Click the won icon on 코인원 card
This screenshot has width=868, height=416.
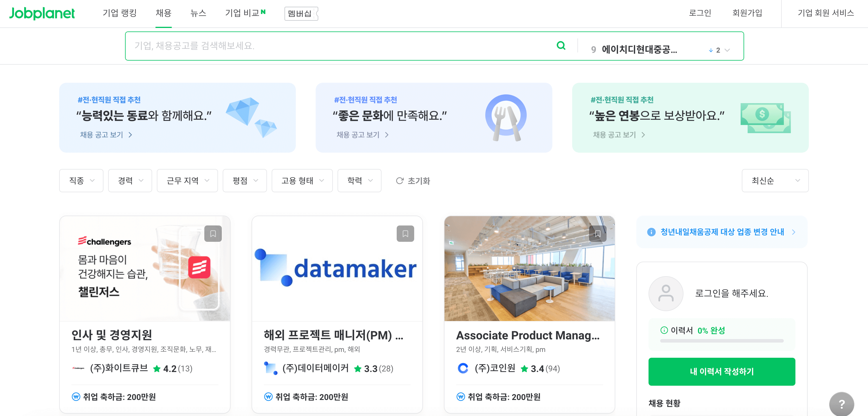point(461,397)
